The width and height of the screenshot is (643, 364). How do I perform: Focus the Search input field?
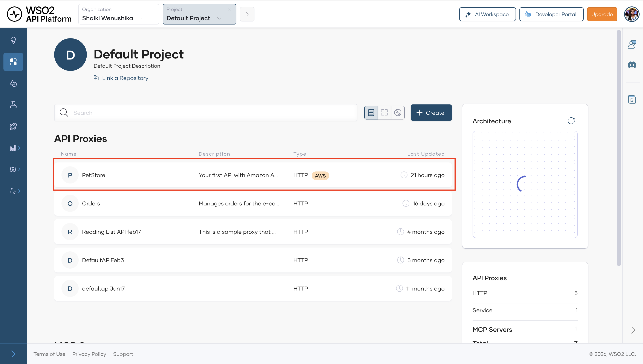(x=205, y=113)
